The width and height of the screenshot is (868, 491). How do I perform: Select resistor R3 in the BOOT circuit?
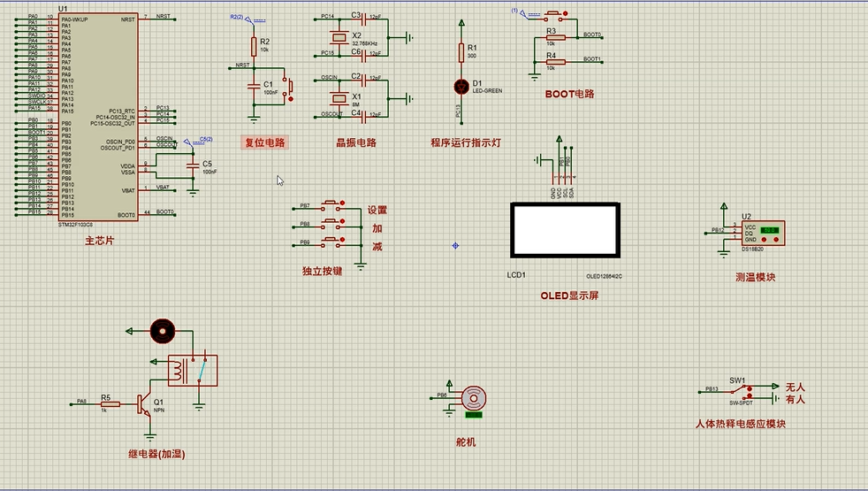(x=556, y=38)
